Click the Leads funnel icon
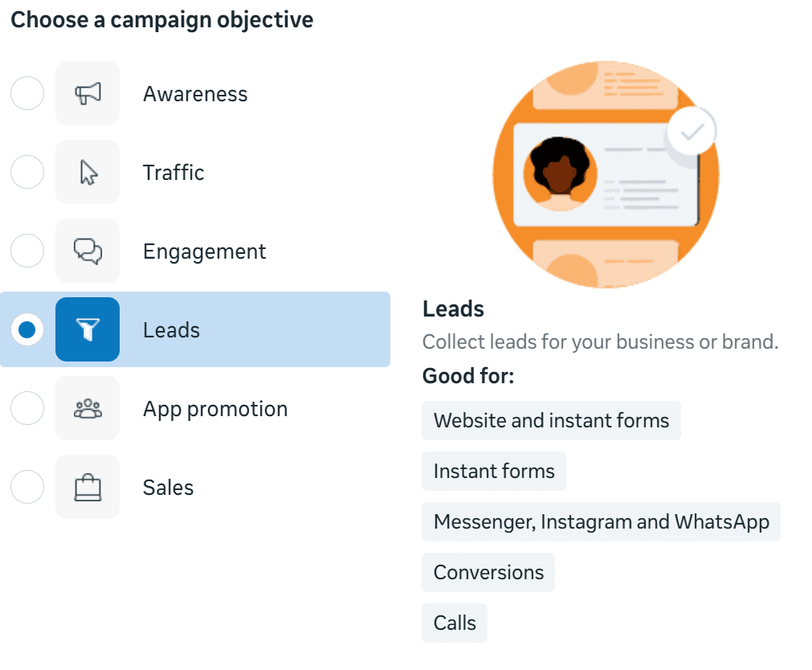 (88, 329)
